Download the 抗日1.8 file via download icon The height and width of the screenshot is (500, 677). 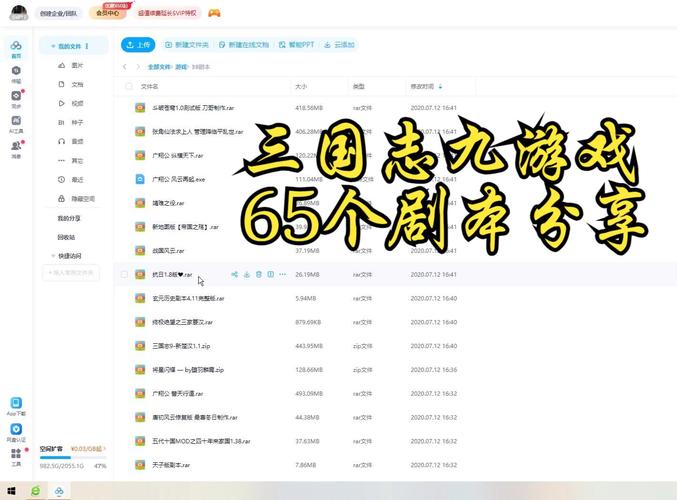pos(247,274)
